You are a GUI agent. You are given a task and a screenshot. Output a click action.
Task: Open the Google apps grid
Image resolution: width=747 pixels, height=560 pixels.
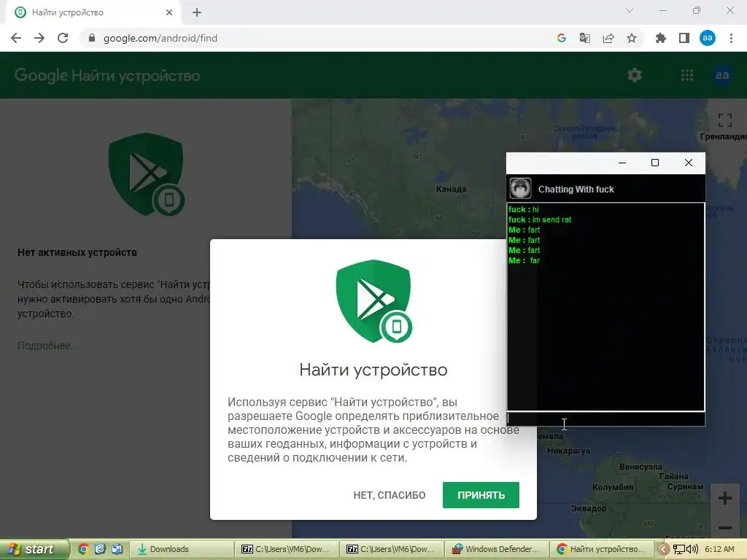point(687,75)
